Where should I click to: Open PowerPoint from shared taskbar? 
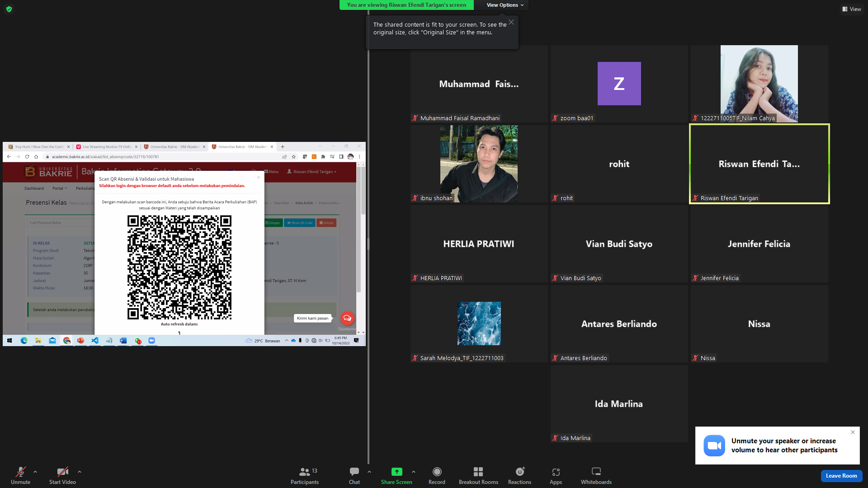[81, 341]
